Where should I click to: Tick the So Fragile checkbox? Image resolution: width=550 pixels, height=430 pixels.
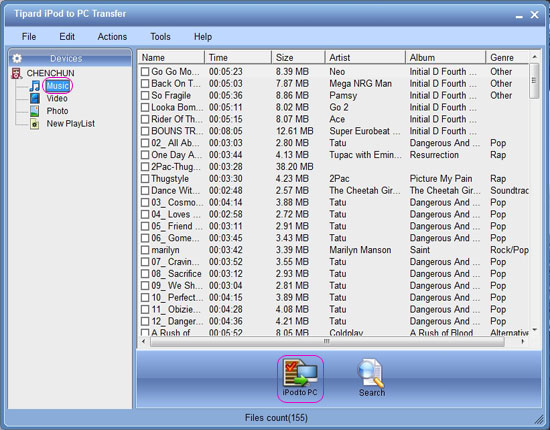(145, 95)
